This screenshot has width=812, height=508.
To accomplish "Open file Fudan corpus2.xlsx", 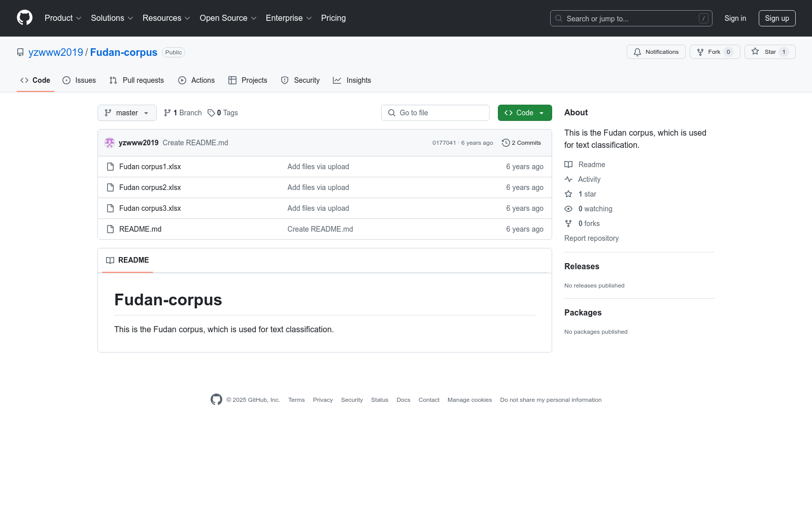I will pos(150,187).
